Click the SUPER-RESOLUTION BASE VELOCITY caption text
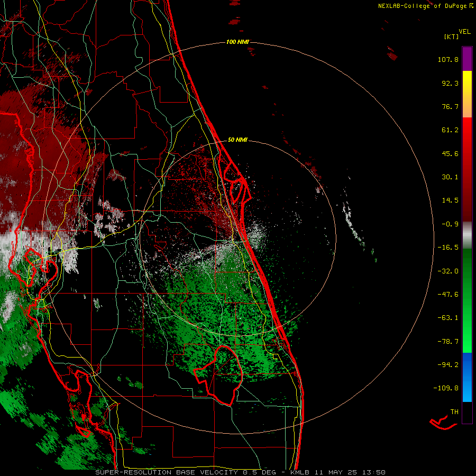 point(167,472)
